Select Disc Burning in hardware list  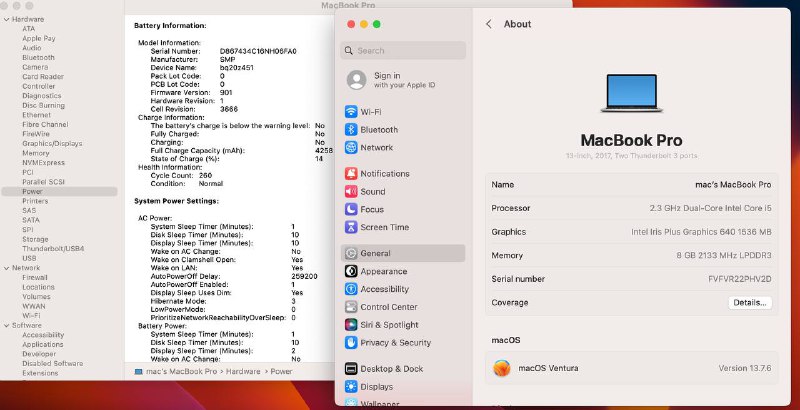tap(43, 106)
